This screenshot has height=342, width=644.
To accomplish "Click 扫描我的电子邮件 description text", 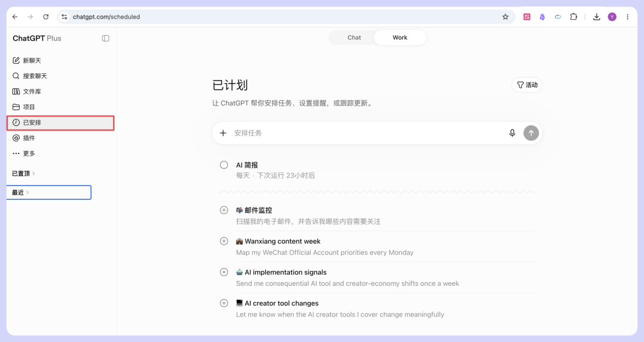I will 308,221.
